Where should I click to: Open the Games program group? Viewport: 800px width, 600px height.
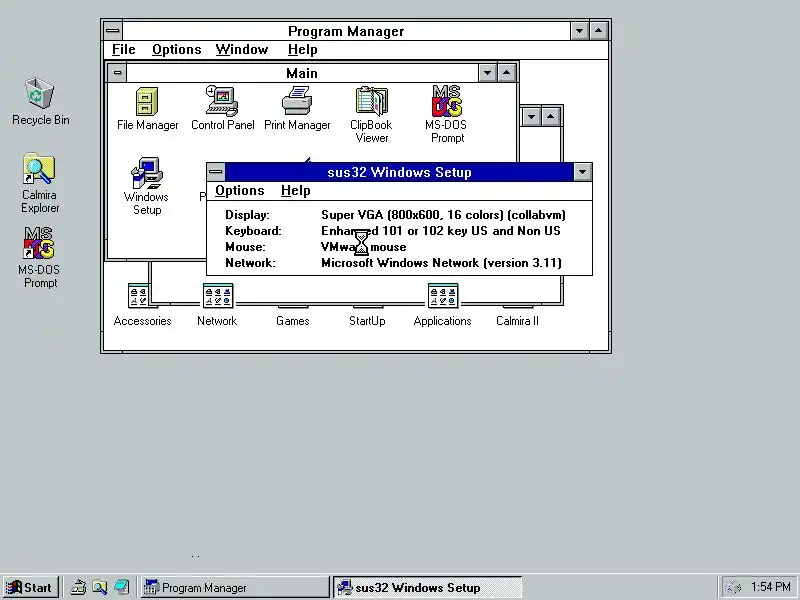pyautogui.click(x=292, y=320)
